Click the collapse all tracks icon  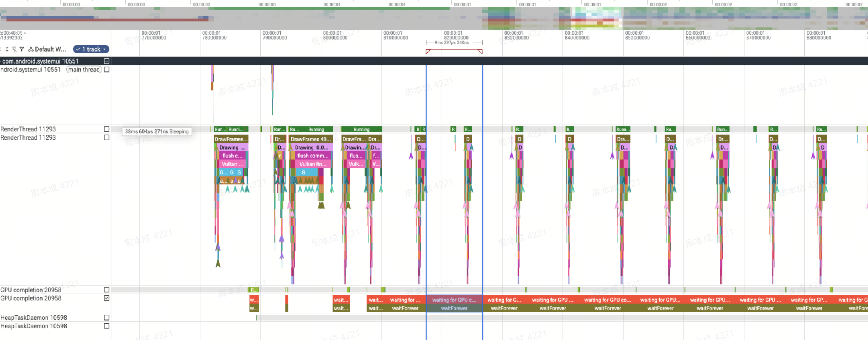pos(7,49)
